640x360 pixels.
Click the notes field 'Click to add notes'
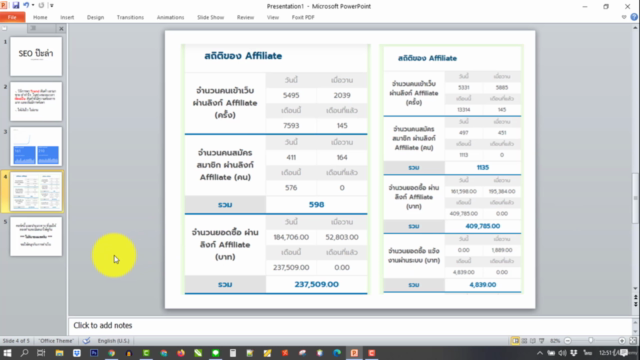coord(350,325)
